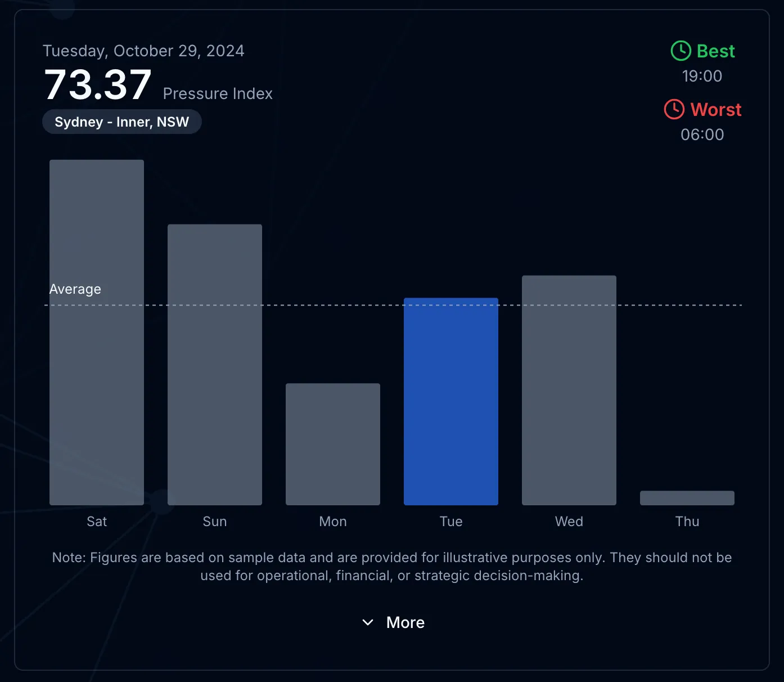Screen dimensions: 784x682
Task: Click the date Tuesday, October 29, 2024
Action: point(143,51)
